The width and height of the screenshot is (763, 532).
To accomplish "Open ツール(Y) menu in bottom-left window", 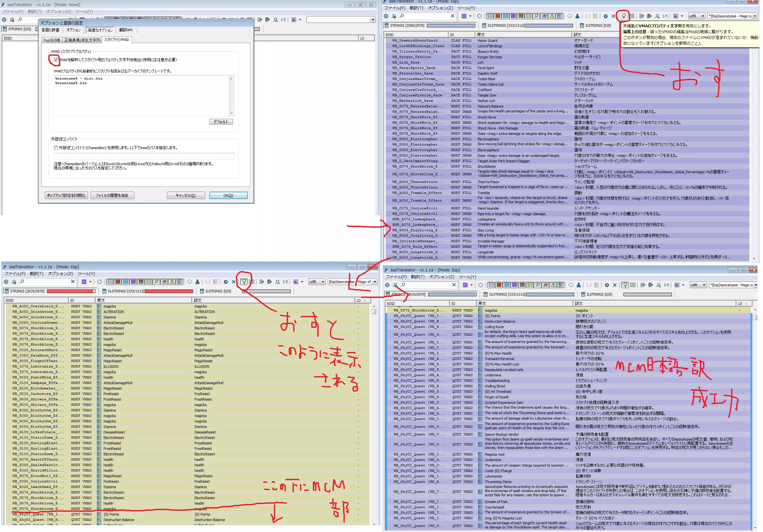I will [86, 274].
